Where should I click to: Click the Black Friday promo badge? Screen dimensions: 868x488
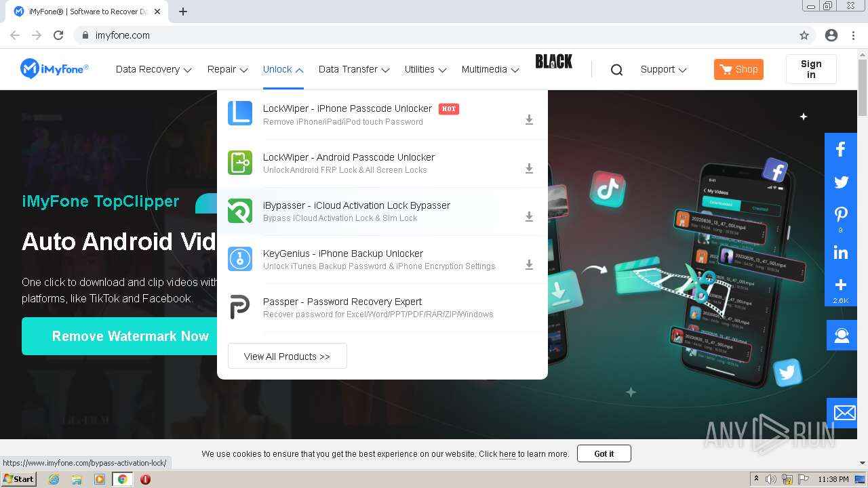pyautogui.click(x=554, y=62)
